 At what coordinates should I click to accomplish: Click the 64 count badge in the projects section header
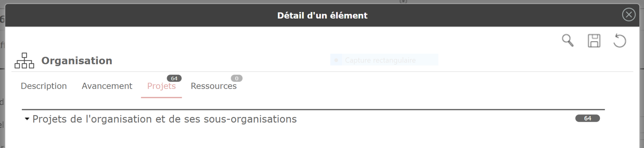587,118
